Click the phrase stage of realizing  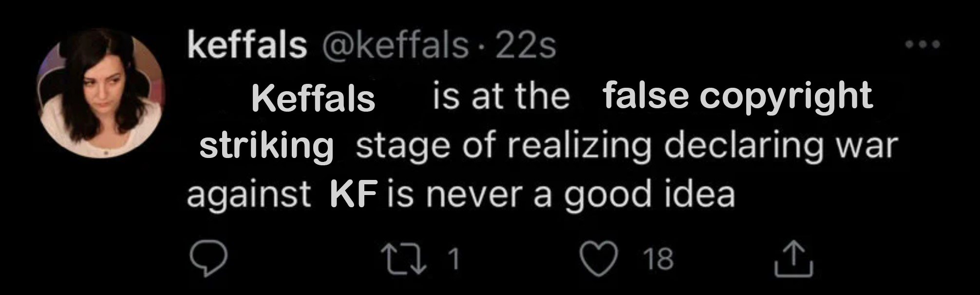[x=503, y=146]
